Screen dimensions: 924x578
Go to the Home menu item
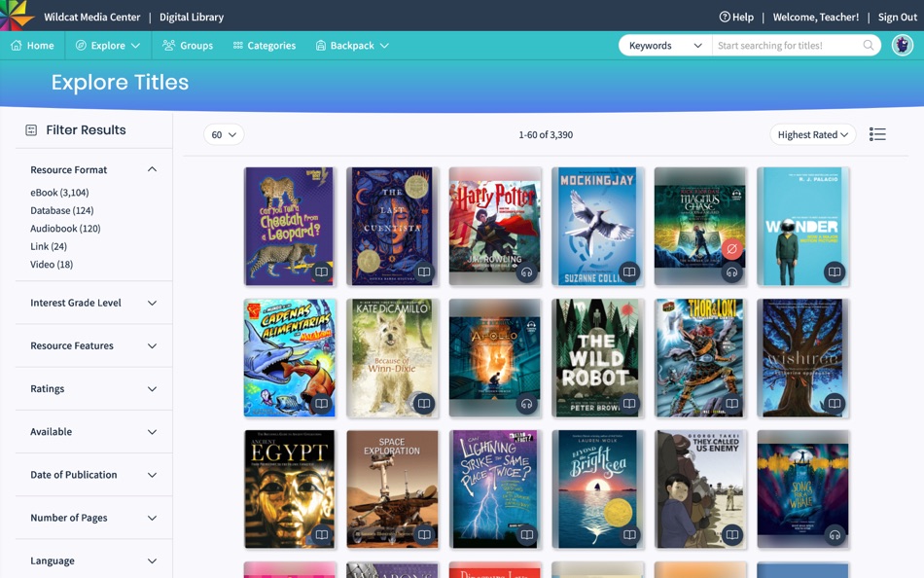pos(32,46)
